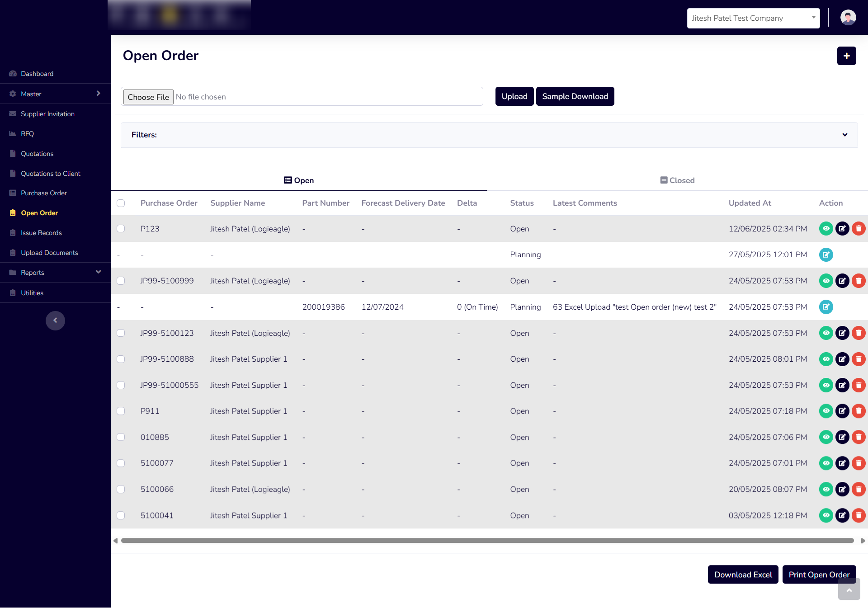This screenshot has height=608, width=868.
Task: Expand the Reports sidebar menu
Action: click(55, 273)
